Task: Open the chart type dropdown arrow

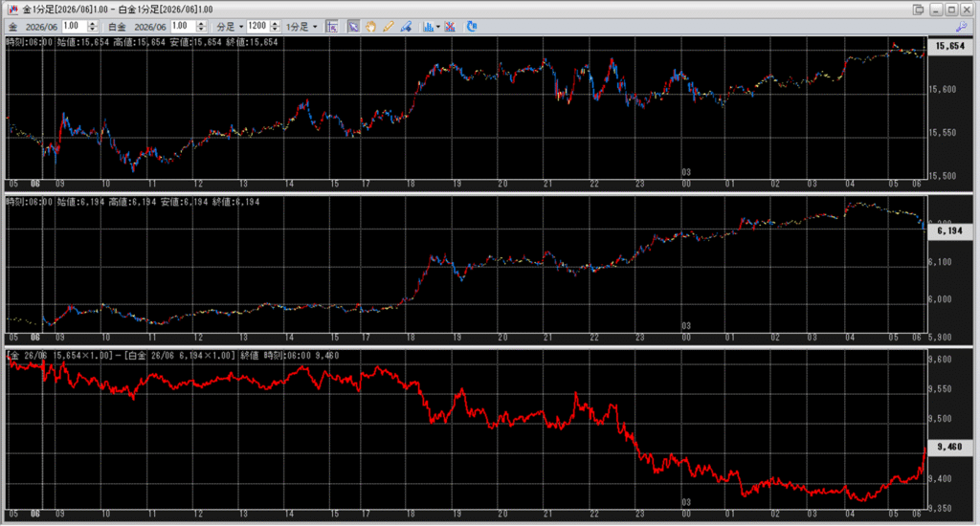Action: (x=438, y=27)
